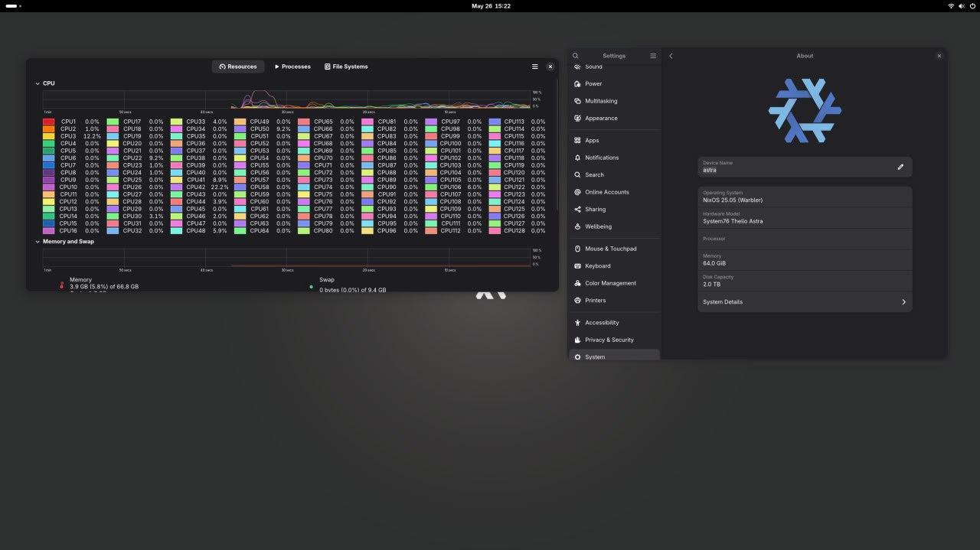Open the Privacy & Security settings panel
This screenshot has width=980, height=550.
pos(615,340)
